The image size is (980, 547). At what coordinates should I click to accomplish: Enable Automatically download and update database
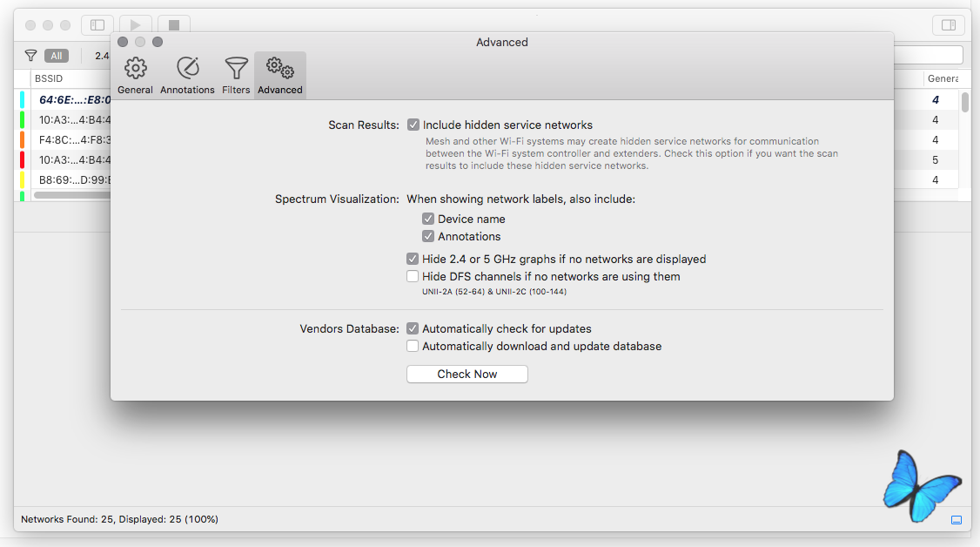[413, 346]
